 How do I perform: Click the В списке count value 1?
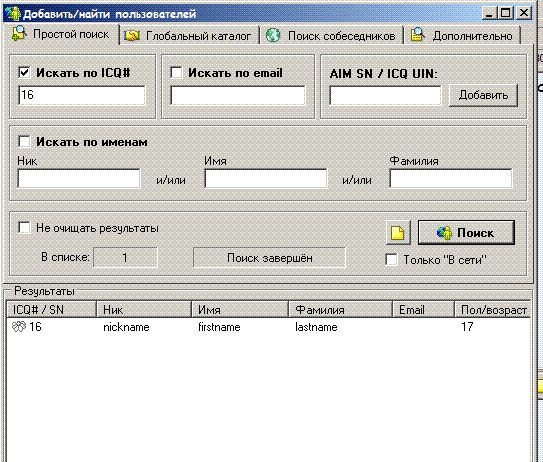(x=125, y=258)
